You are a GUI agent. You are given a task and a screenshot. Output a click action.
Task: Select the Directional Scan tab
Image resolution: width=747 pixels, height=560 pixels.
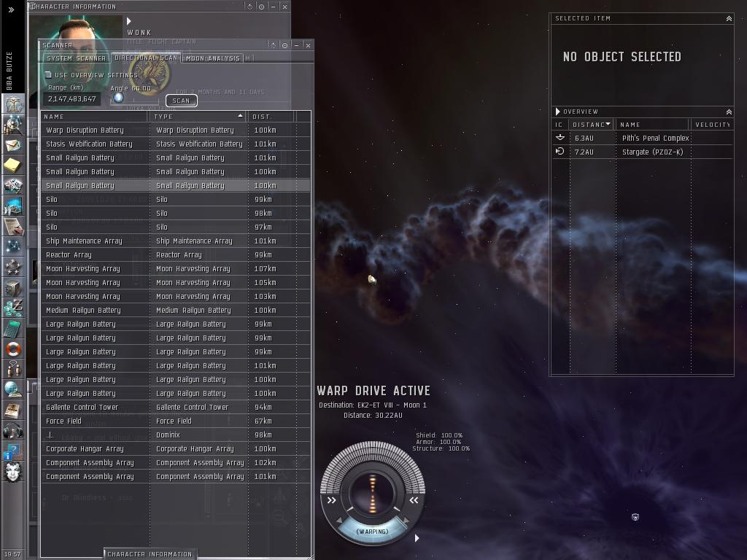(x=146, y=58)
